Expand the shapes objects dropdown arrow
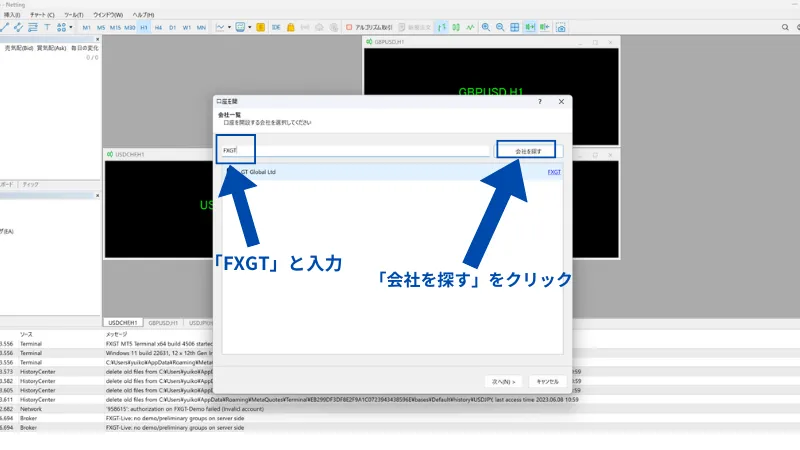800x450 pixels. tap(70, 28)
